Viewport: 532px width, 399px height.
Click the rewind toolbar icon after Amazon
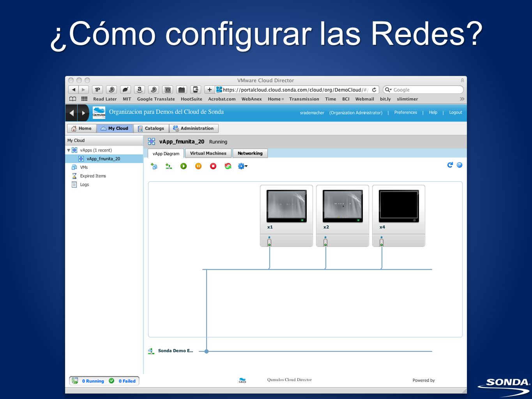click(x=154, y=90)
